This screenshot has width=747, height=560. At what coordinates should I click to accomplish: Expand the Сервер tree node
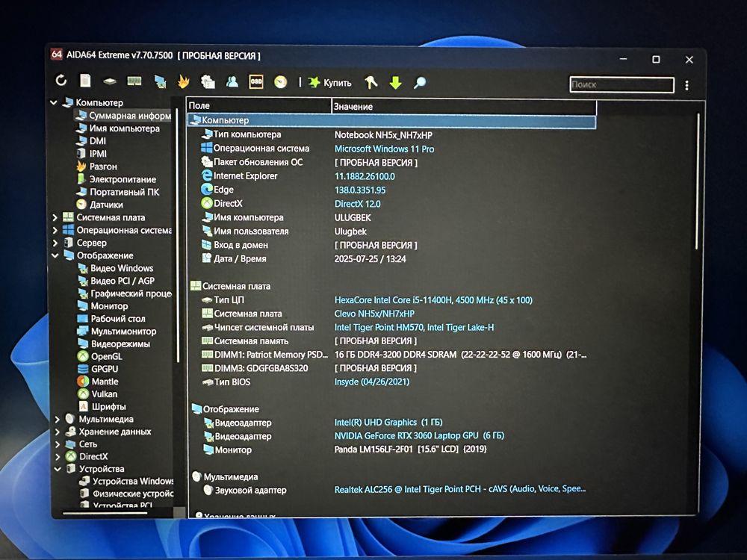tap(55, 243)
